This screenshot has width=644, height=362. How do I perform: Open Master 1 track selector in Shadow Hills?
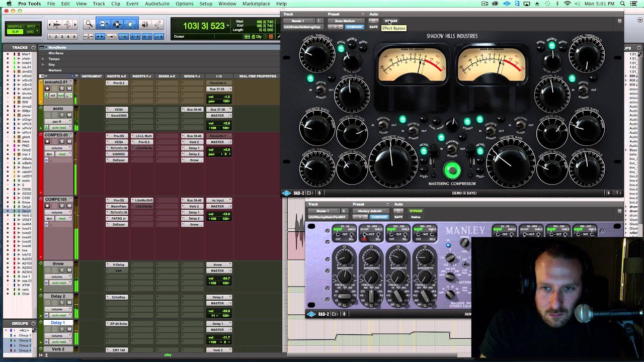point(300,21)
